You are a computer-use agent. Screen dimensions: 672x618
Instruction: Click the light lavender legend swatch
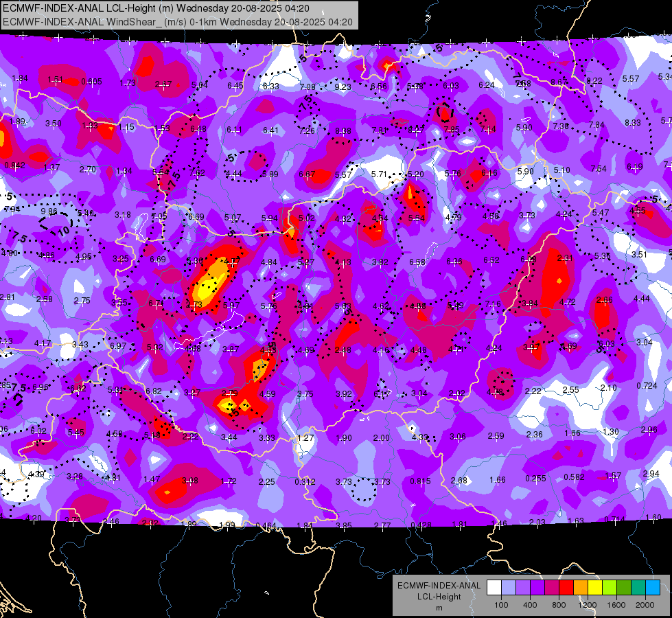pyautogui.click(x=509, y=588)
